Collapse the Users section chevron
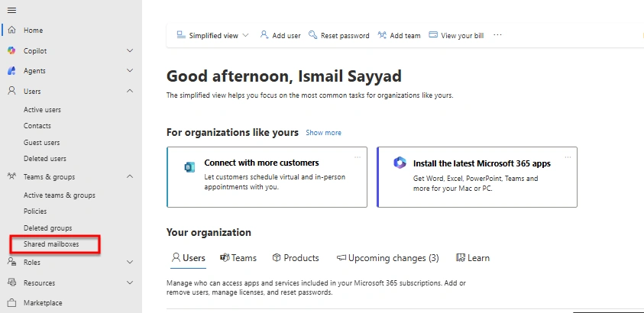 coord(130,91)
